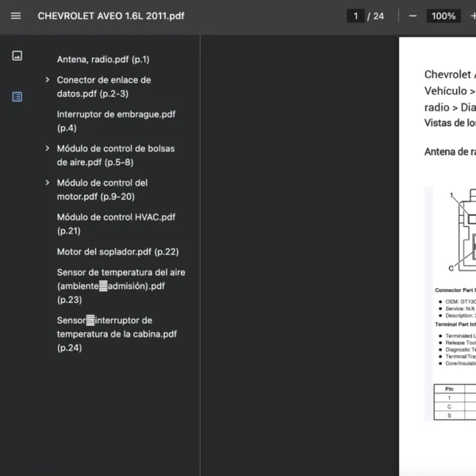Click the connector diagram on the page
This screenshot has width=476, height=476.
pos(462,231)
